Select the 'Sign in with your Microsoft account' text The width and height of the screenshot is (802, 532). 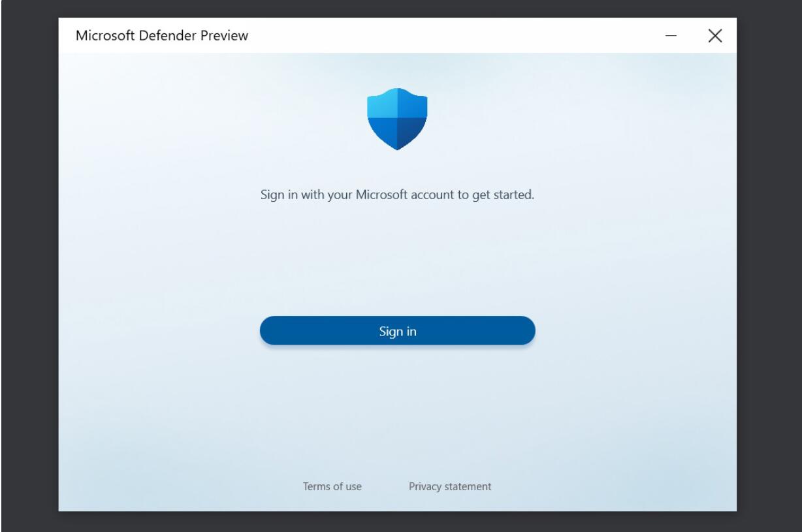pyautogui.click(x=397, y=195)
